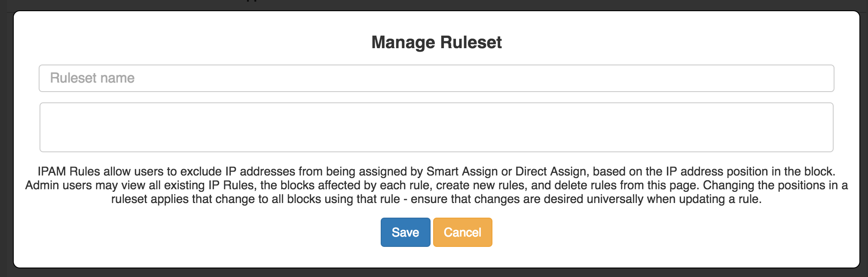Focus the large empty rules text area
868x277 pixels.
click(436, 127)
